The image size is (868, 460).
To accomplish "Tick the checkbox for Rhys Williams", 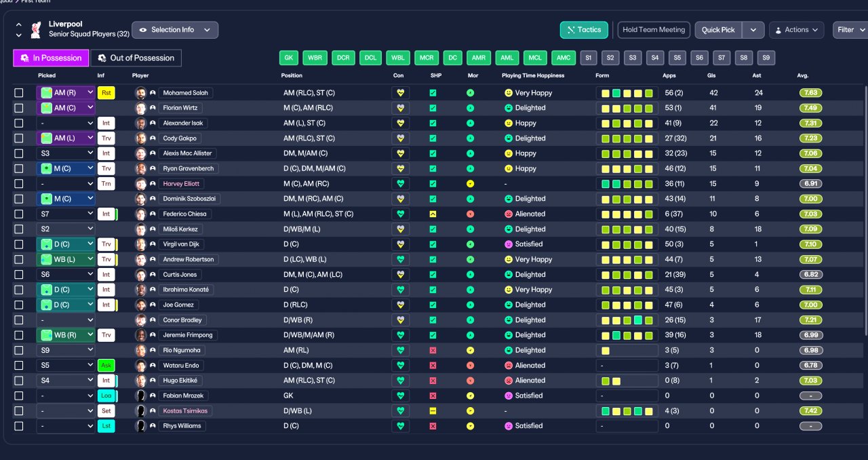I will (x=19, y=426).
